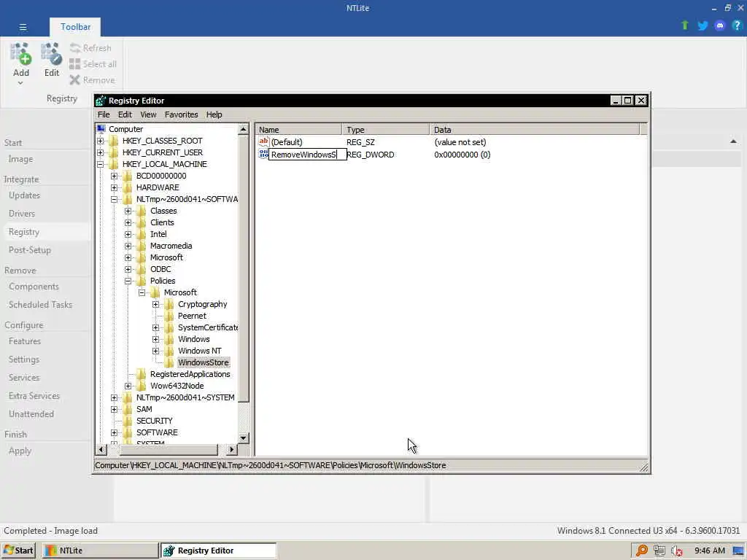This screenshot has width=747, height=560.
Task: Collapse the NLTmp SOFTWARE hive
Action: pyautogui.click(x=115, y=199)
